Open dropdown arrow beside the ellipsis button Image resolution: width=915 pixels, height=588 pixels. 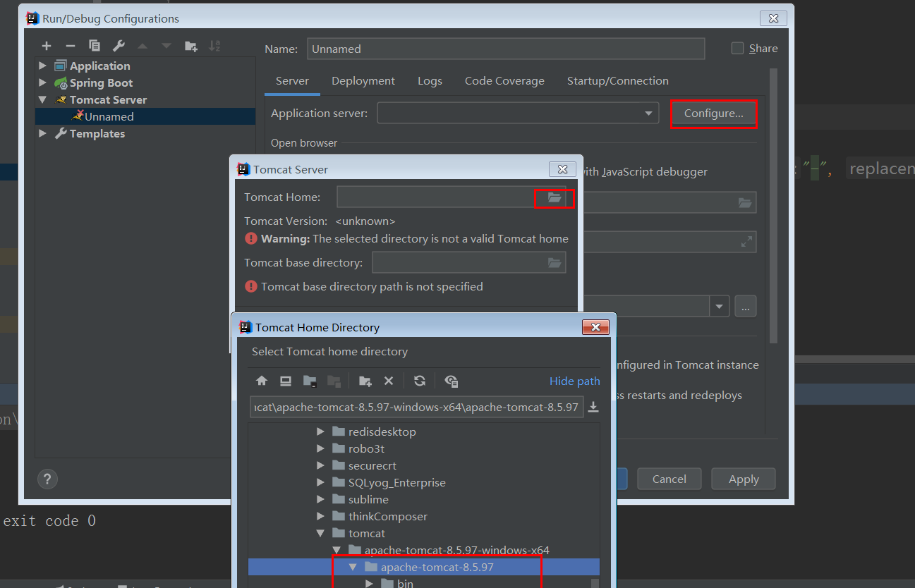[x=720, y=306]
